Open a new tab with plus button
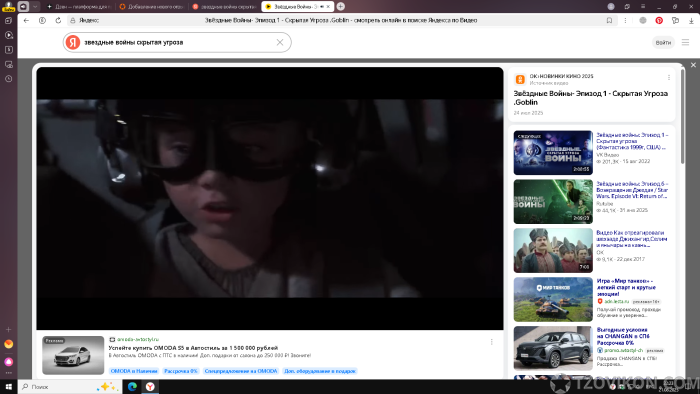 [x=341, y=7]
